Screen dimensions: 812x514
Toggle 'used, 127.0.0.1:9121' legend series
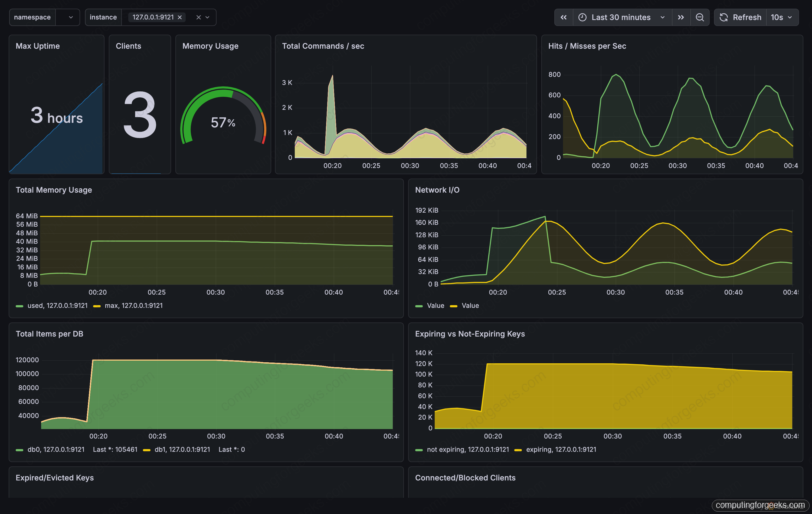57,305
